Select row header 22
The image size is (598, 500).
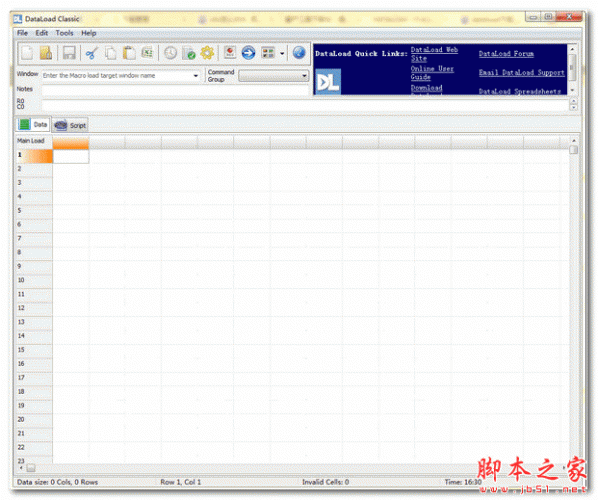[34, 448]
